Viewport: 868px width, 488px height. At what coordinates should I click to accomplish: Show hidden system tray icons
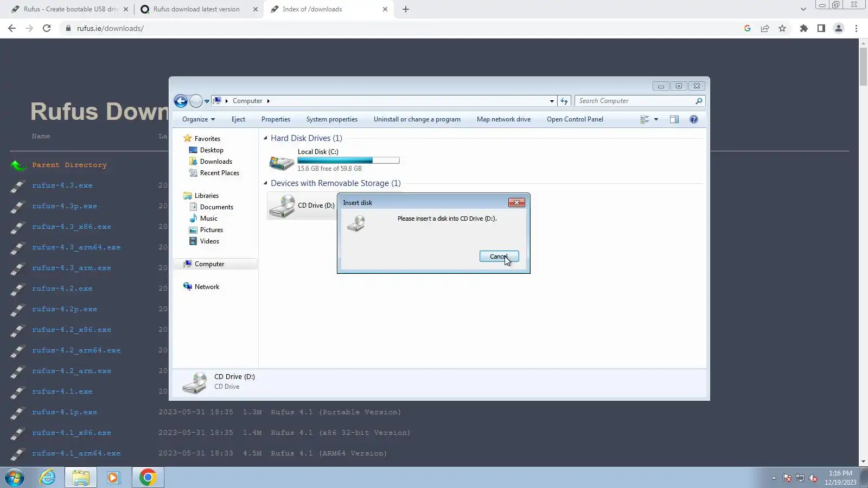tap(774, 478)
